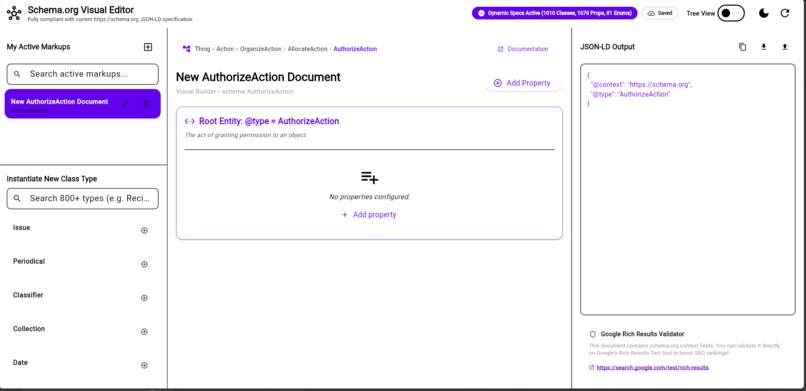Click the Schema.org Visual Editor logo icon

[x=14, y=13]
